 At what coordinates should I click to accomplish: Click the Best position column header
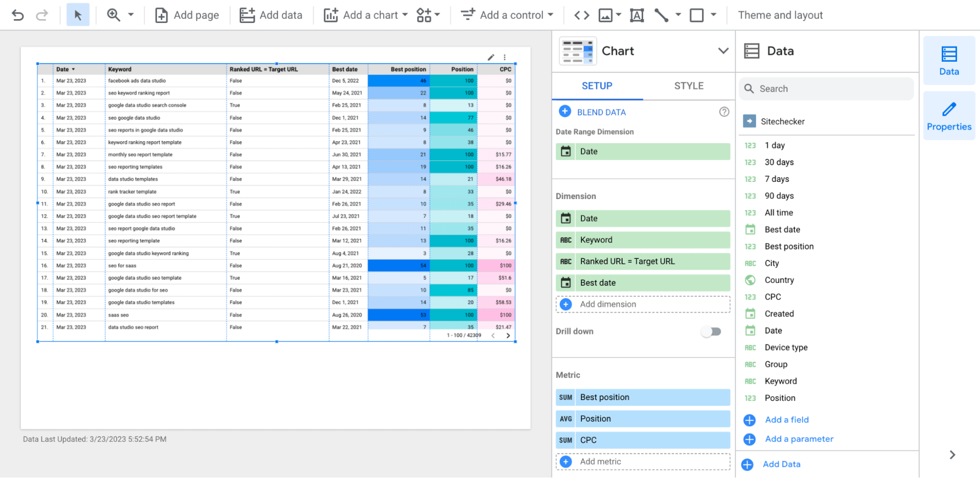click(408, 69)
